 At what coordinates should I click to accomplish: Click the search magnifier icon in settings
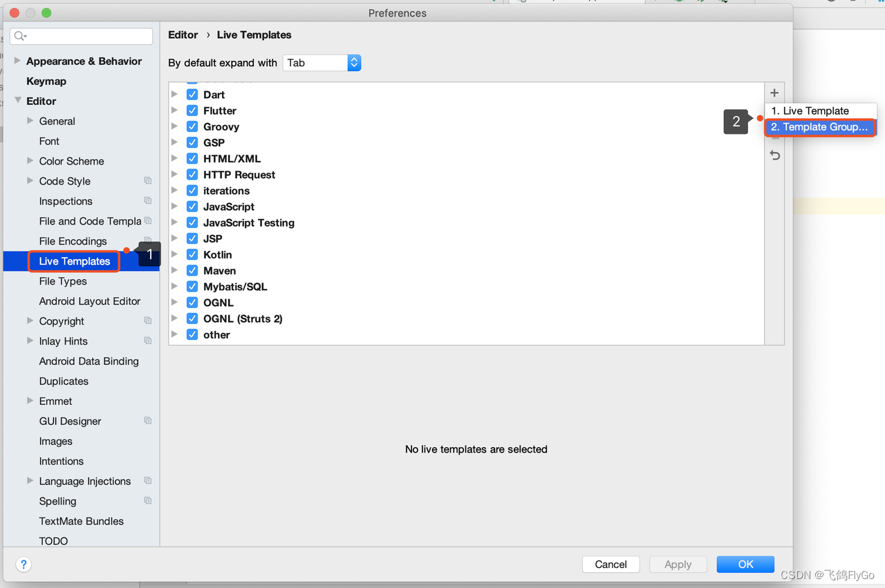pos(21,36)
